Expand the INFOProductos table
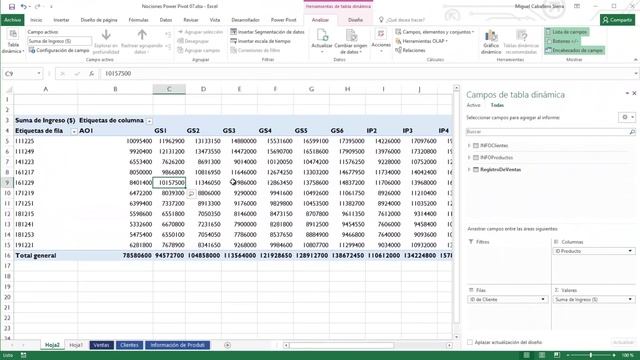This screenshot has height=360, width=640. [469, 158]
